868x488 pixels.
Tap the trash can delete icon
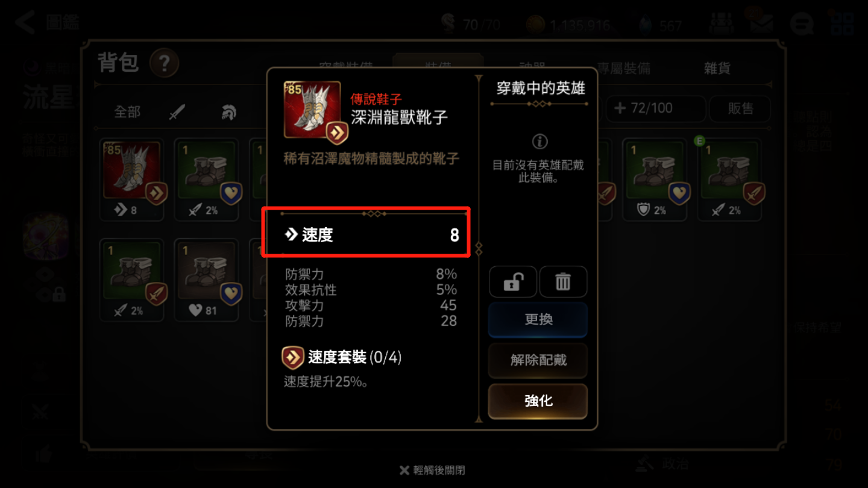[563, 281]
